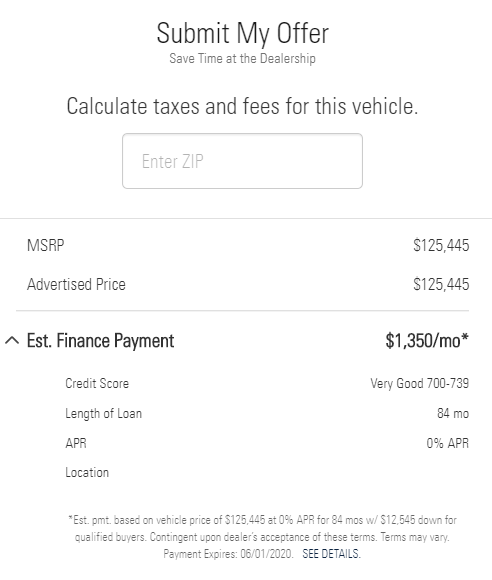The width and height of the screenshot is (492, 580).
Task: Select the Advertised Price $125,445 amount
Action: click(x=441, y=284)
